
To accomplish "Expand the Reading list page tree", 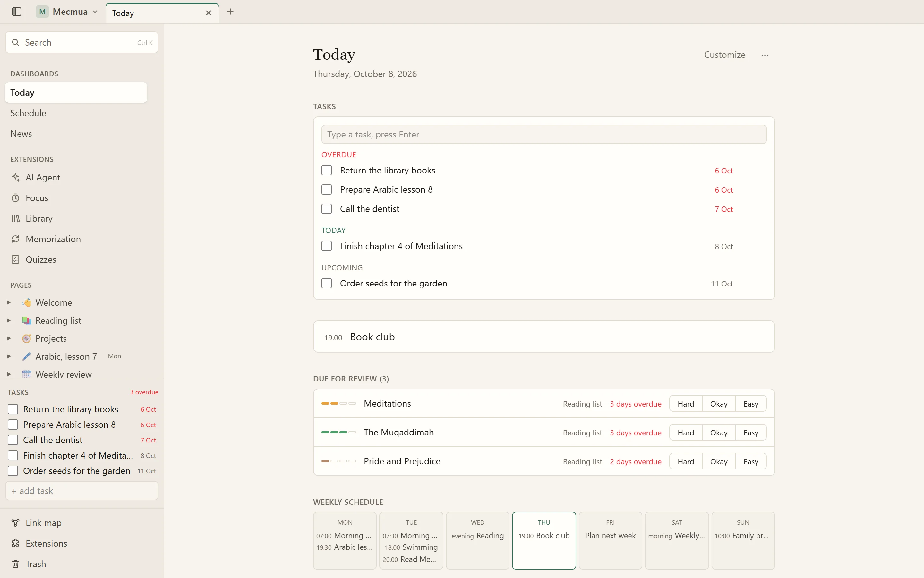I will 9,320.
